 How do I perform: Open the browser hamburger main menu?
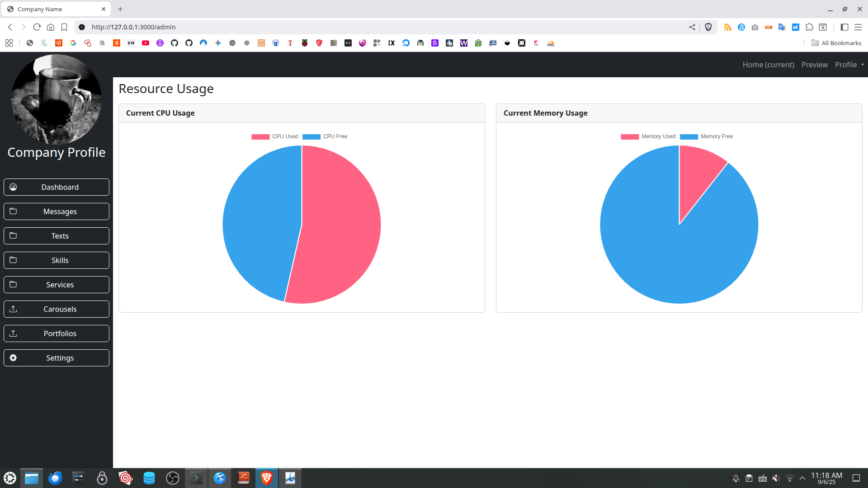(858, 27)
